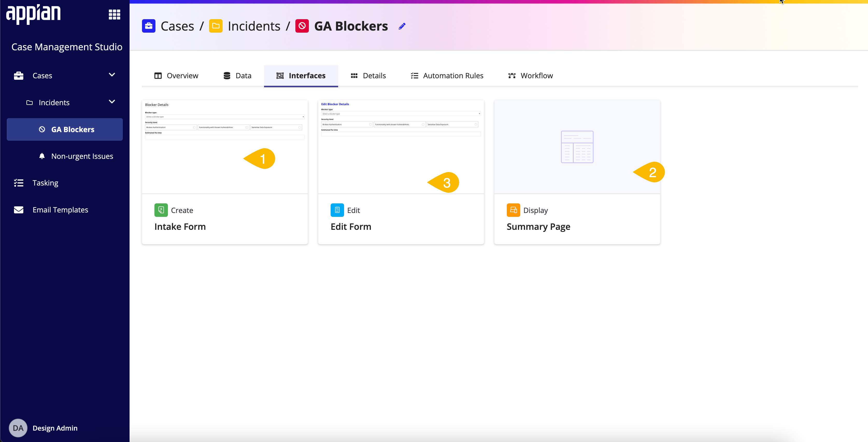Click the Appian logo
Image resolution: width=868 pixels, height=442 pixels.
pos(33,14)
